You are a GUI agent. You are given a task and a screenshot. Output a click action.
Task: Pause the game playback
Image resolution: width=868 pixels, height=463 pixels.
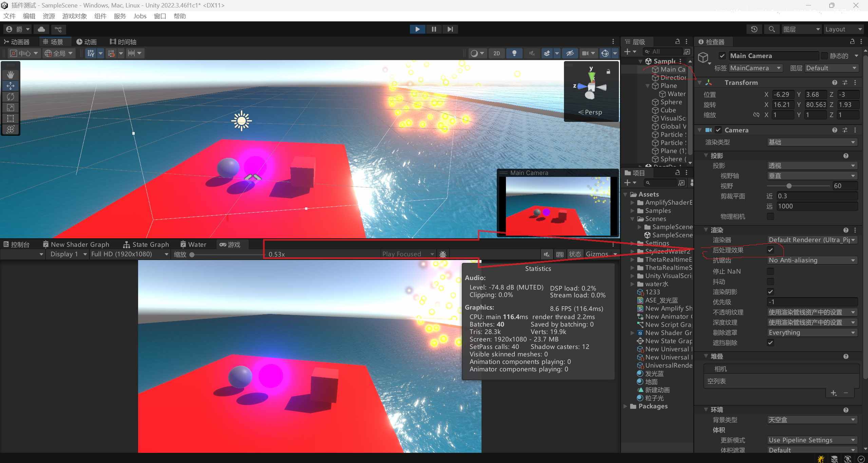[433, 29]
